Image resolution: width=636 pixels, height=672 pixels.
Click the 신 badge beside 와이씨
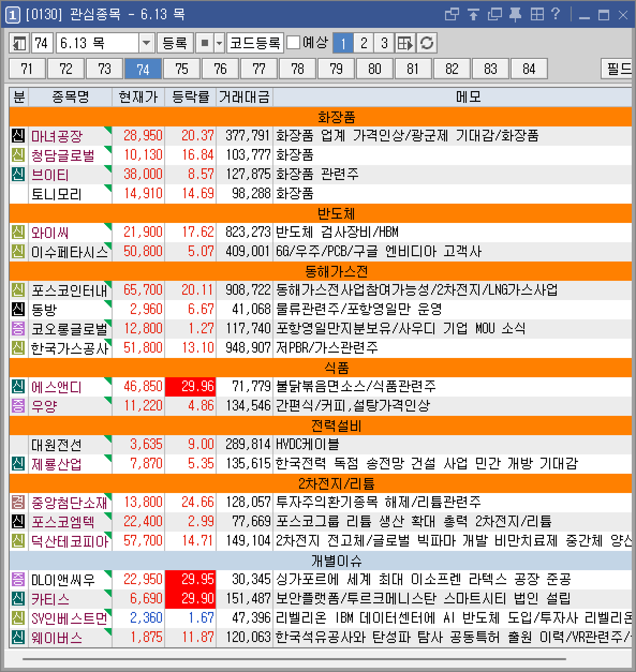[18, 232]
